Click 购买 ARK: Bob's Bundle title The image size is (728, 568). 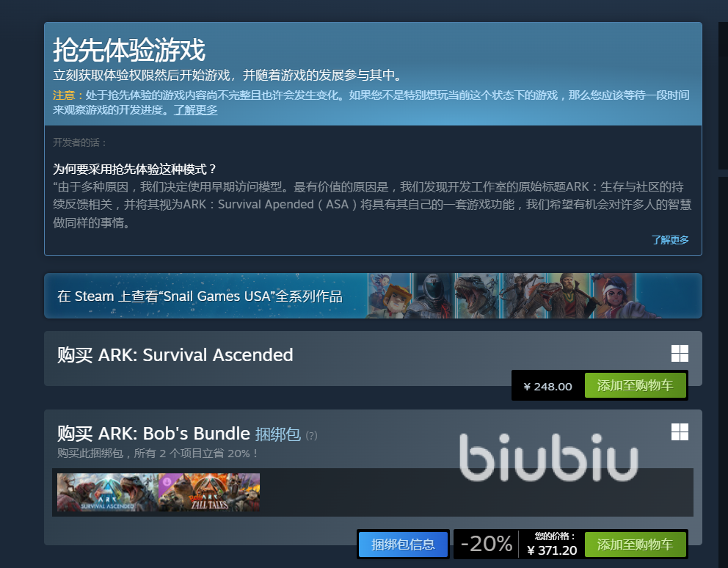pos(153,434)
